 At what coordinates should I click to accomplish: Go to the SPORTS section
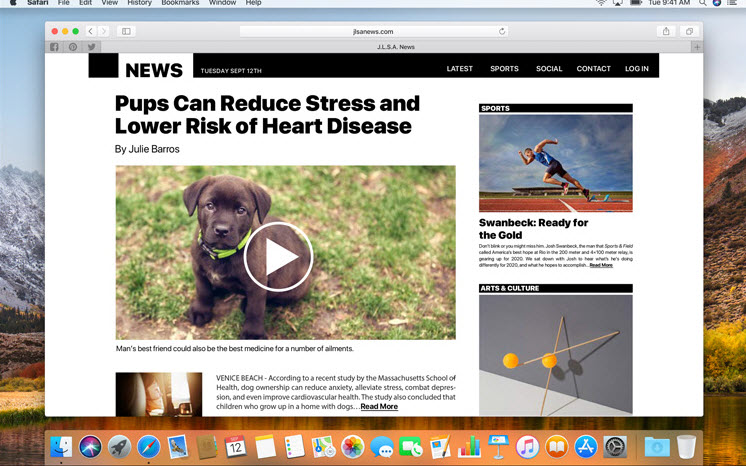coord(504,69)
